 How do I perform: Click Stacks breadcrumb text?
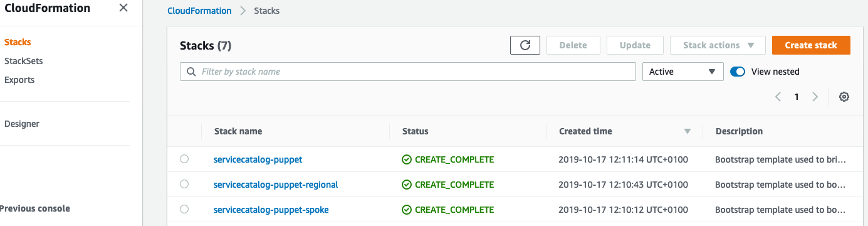(267, 11)
